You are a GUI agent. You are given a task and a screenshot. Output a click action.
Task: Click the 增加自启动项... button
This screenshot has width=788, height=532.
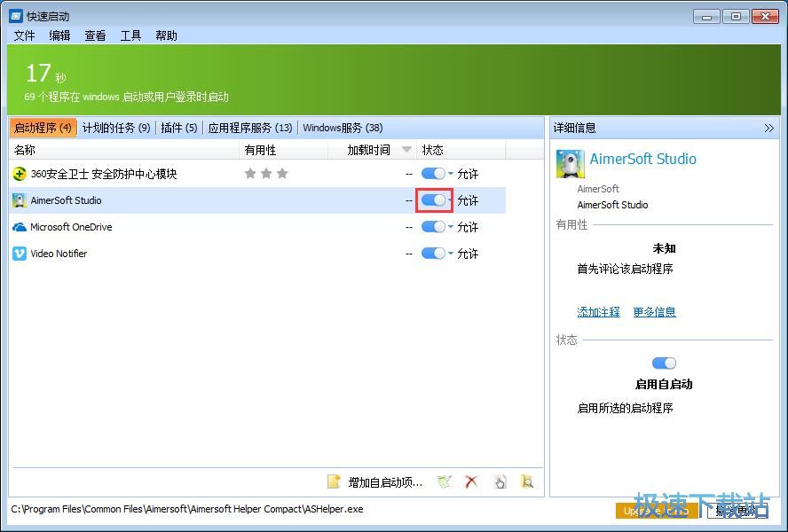375,482
